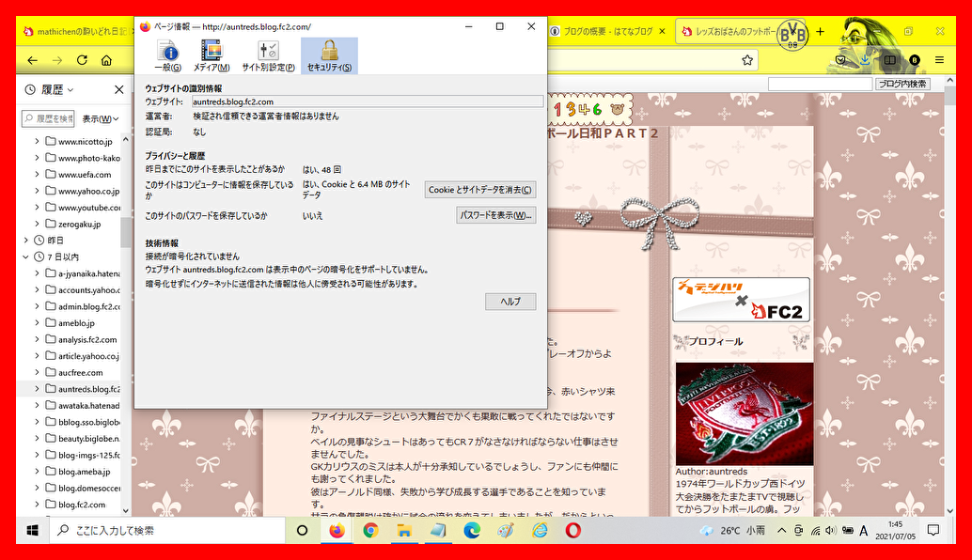Open Microsoft Edge from the taskbar
The height and width of the screenshot is (560, 972).
472,530
